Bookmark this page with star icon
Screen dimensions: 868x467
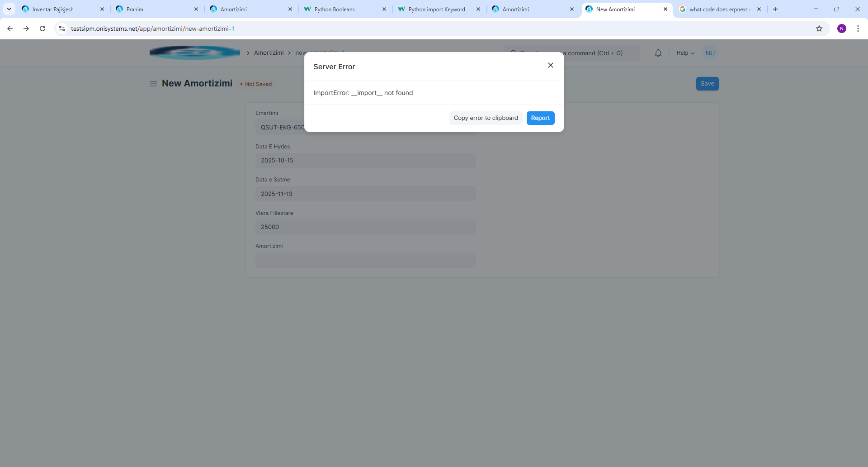[x=819, y=29]
